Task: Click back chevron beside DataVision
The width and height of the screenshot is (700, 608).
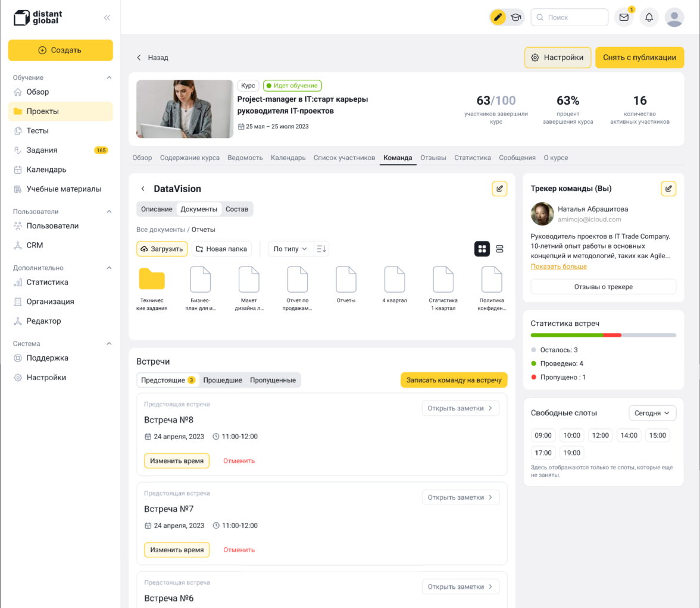Action: point(143,189)
